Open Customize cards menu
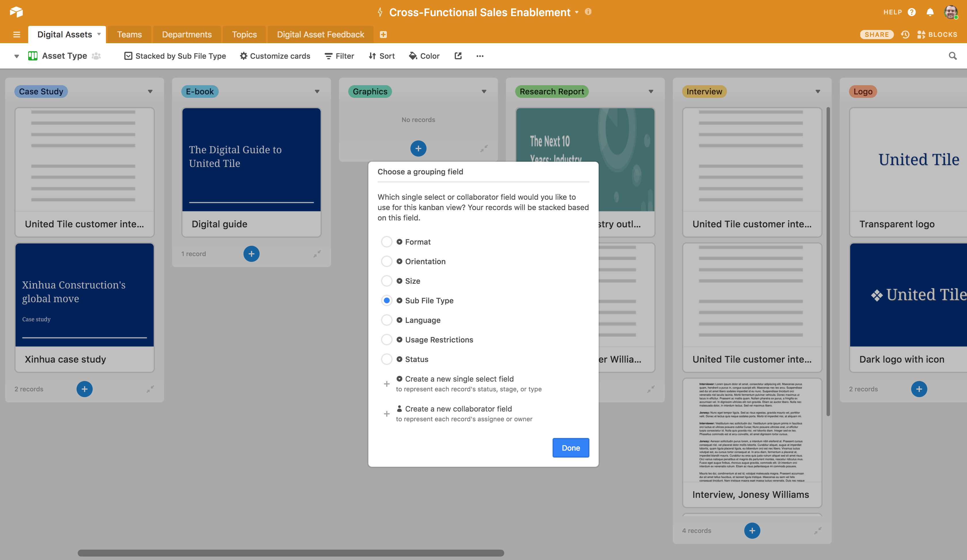967x560 pixels. pyautogui.click(x=275, y=56)
